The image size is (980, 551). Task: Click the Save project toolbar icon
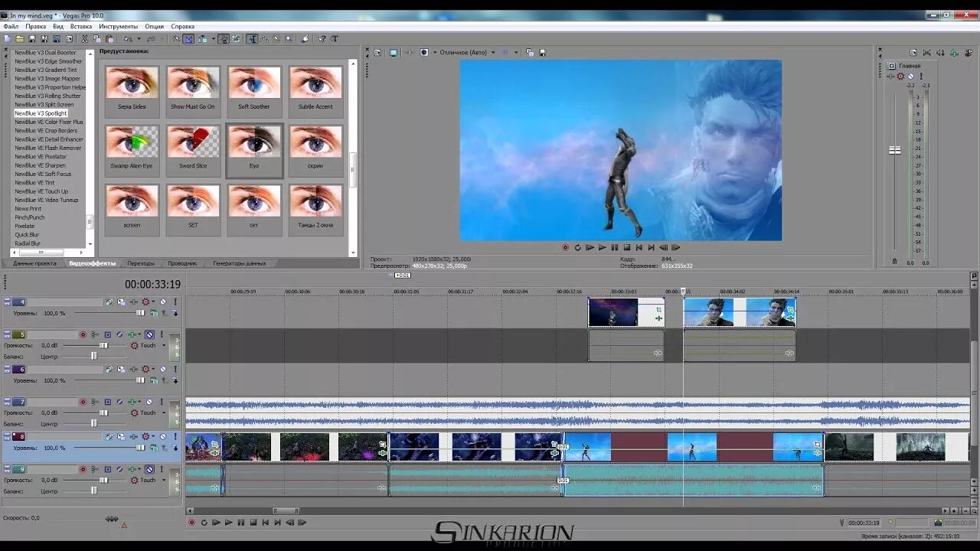point(32,38)
